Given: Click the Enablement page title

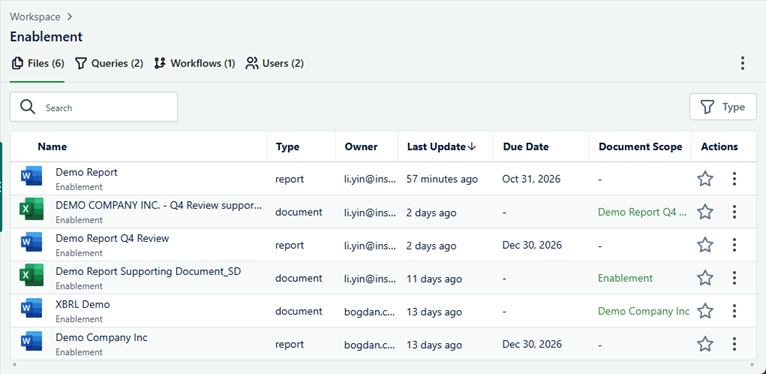Looking at the screenshot, I should 46,37.
